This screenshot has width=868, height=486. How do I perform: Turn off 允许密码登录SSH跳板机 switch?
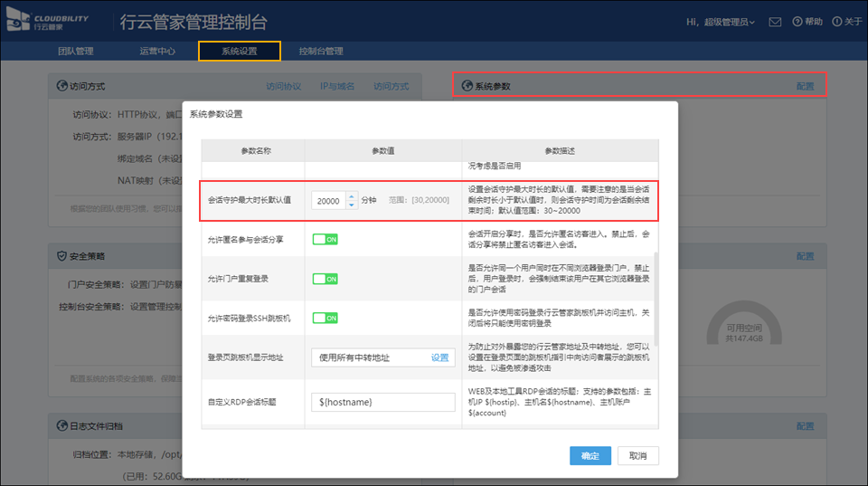click(x=325, y=318)
